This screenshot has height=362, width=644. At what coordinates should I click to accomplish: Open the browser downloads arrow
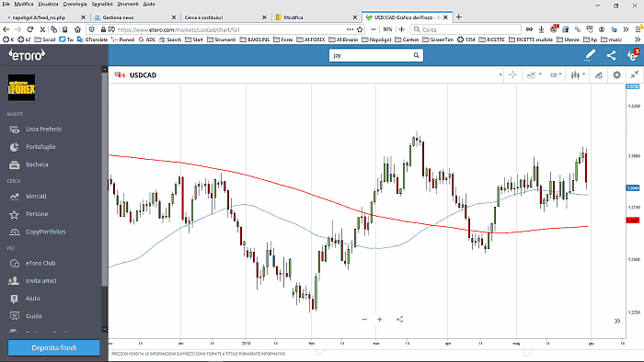pos(541,29)
